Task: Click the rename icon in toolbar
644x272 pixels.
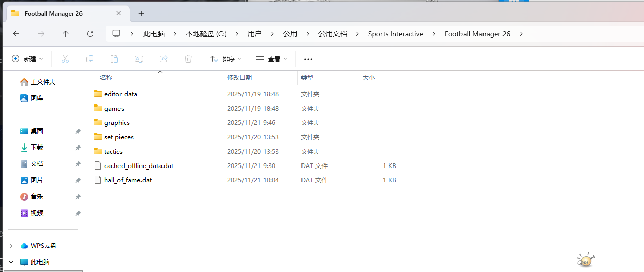Action: (x=138, y=59)
